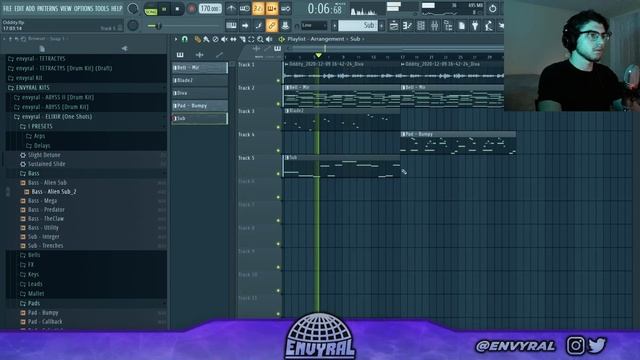This screenshot has width=640, height=360.
Task: Collapse envyral - ELIXIR (One Shots) folder
Action: tap(57, 117)
